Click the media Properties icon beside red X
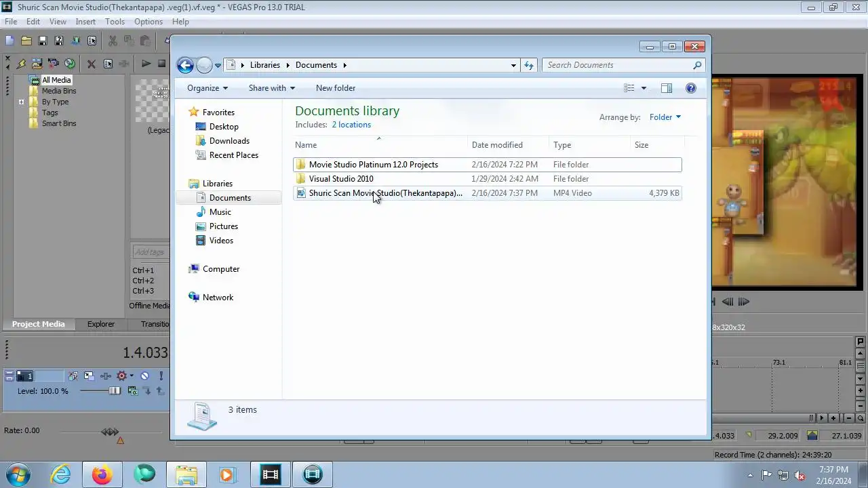The image size is (868, 488). pos(108,64)
